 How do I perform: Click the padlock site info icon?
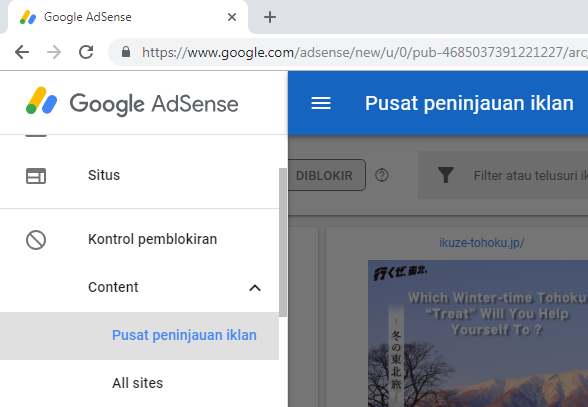[x=126, y=52]
